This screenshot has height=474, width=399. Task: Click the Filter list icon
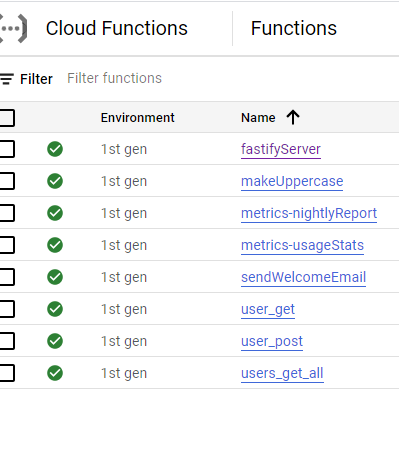point(7,79)
